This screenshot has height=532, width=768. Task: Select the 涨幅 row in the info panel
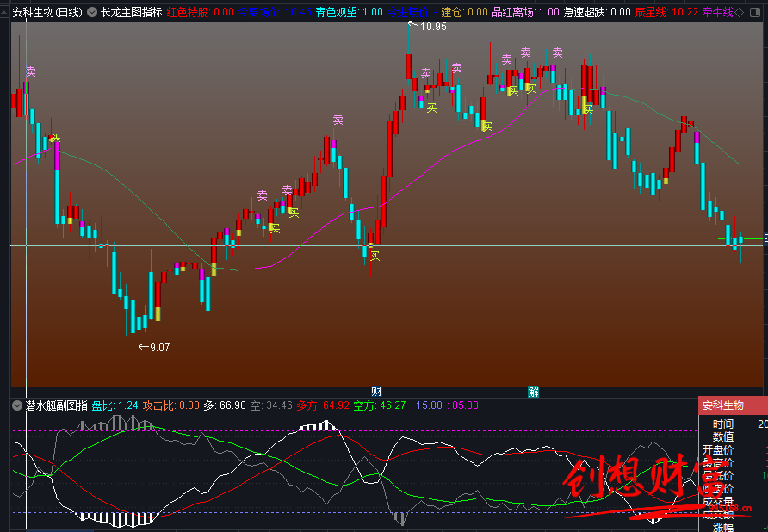pos(734,527)
